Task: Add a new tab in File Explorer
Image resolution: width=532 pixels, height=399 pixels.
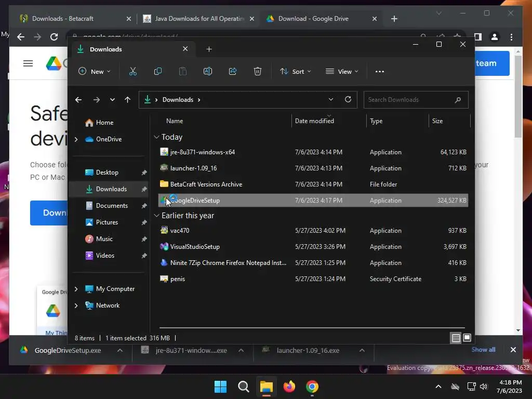Action: (x=209, y=49)
